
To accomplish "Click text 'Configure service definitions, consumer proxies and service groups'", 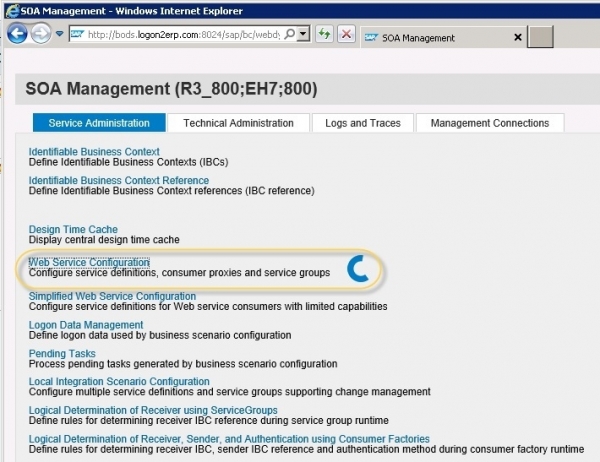I will [x=179, y=273].
